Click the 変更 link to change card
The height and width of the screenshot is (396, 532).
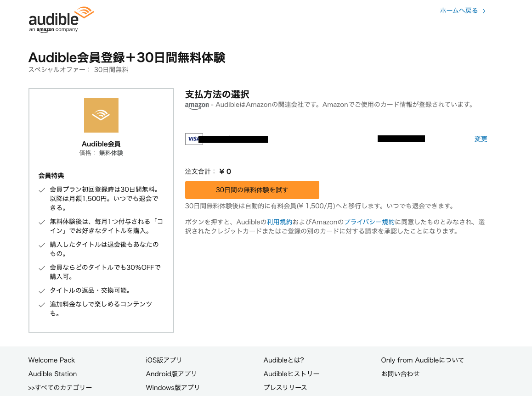point(481,139)
